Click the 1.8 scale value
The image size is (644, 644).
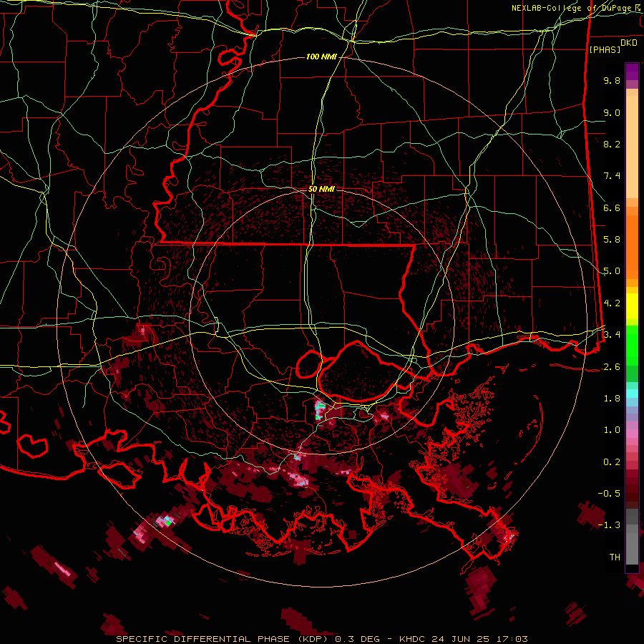(x=612, y=399)
